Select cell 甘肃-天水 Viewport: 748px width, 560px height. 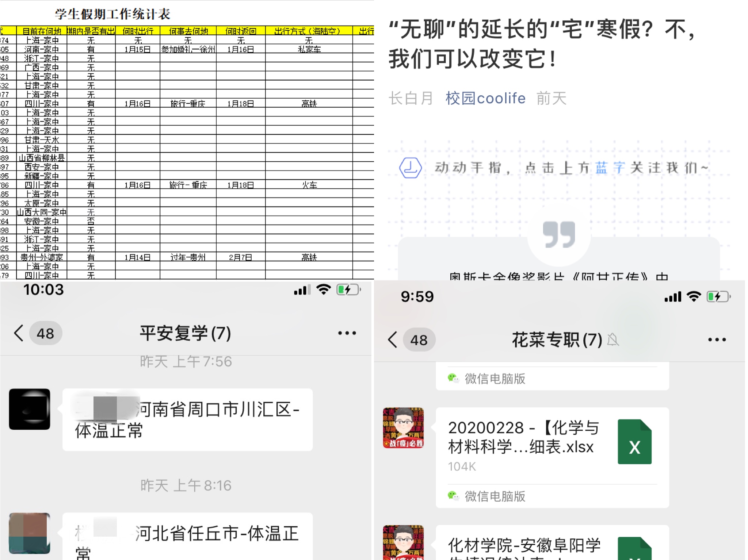point(42,140)
